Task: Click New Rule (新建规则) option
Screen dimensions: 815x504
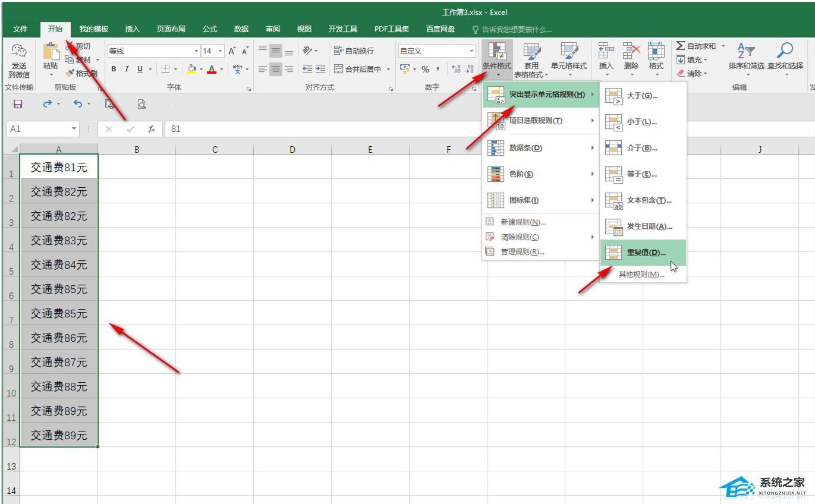Action: (523, 222)
